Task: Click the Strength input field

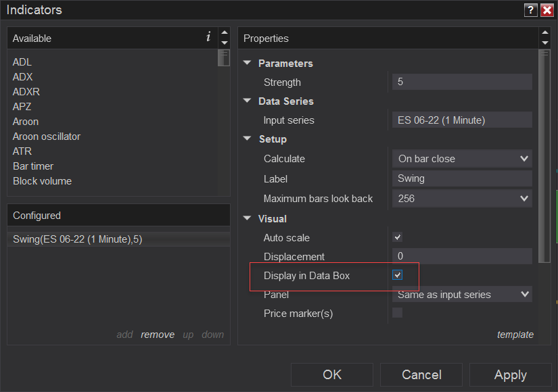Action: click(462, 82)
